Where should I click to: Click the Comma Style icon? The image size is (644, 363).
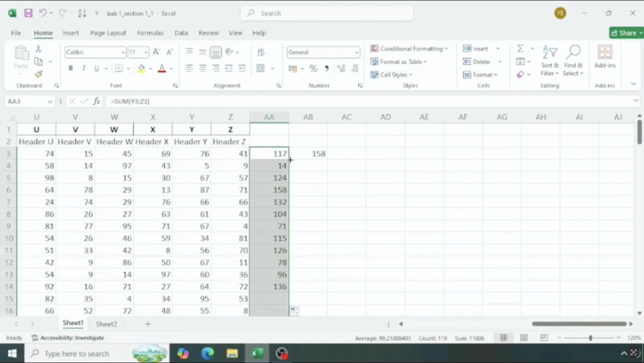coord(327,68)
